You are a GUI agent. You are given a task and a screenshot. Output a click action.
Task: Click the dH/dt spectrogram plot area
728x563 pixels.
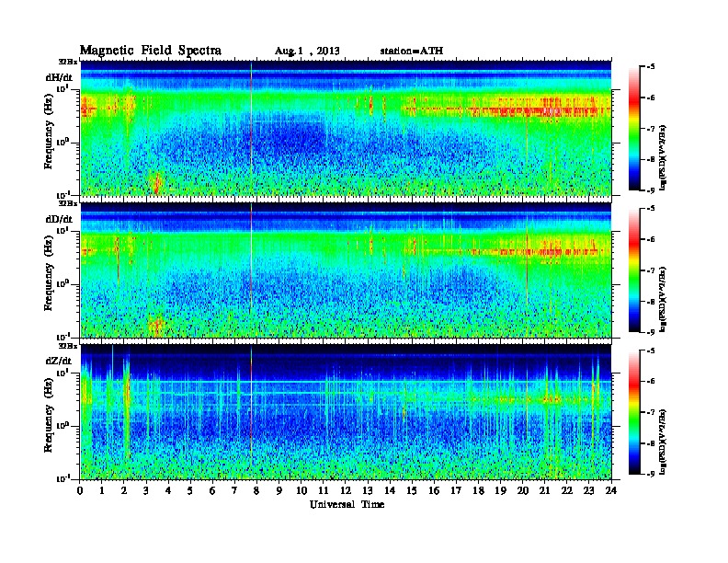(346, 128)
